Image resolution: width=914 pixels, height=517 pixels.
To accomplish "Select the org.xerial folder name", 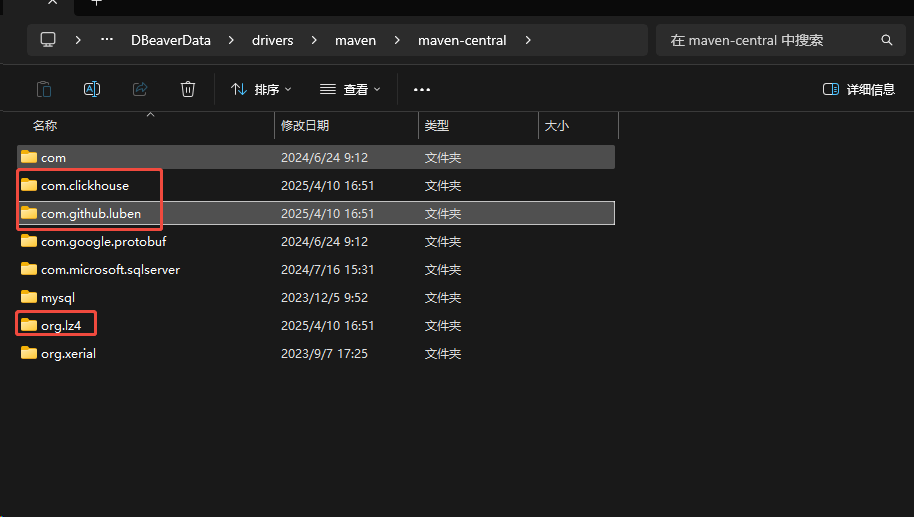I will coord(68,353).
